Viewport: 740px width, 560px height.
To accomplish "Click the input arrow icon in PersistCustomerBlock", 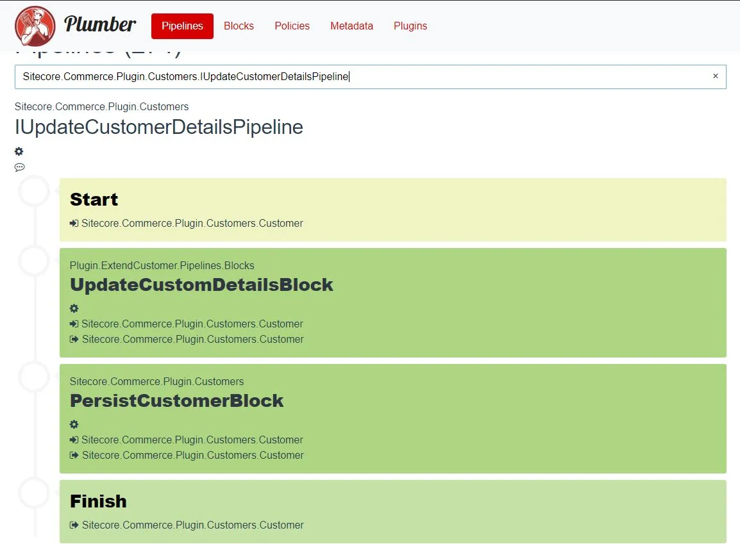I will 74,440.
